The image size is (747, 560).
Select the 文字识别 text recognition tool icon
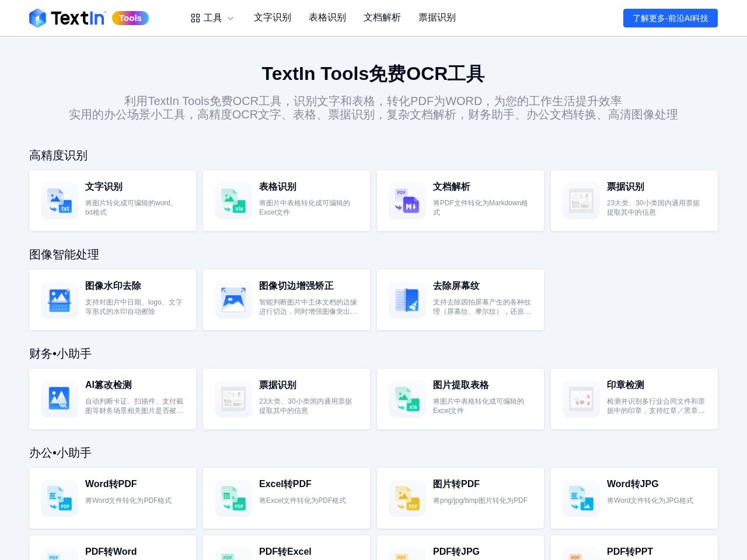tap(59, 201)
